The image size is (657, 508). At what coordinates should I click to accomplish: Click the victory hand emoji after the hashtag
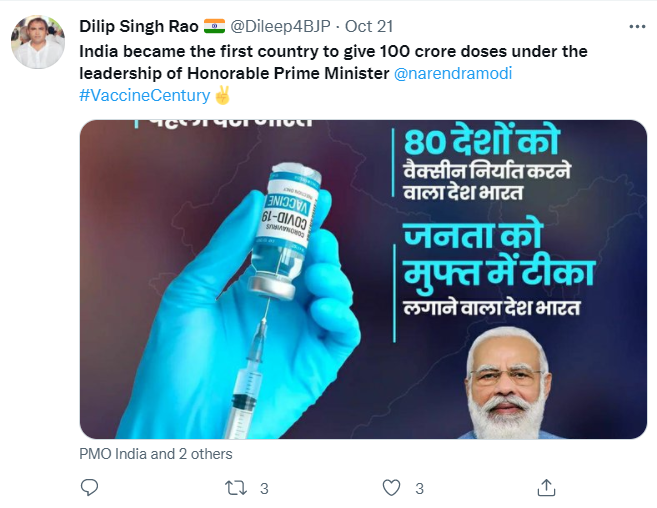224,96
